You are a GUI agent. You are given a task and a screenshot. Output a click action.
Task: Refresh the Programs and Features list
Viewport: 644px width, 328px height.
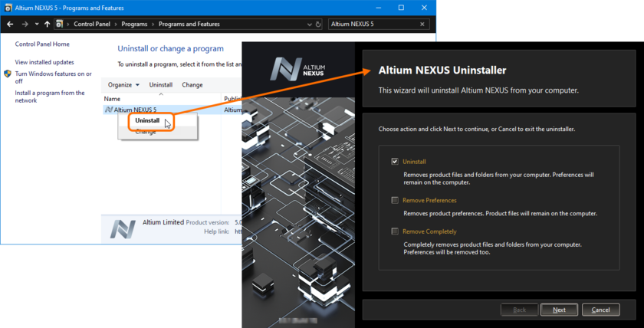[318, 25]
